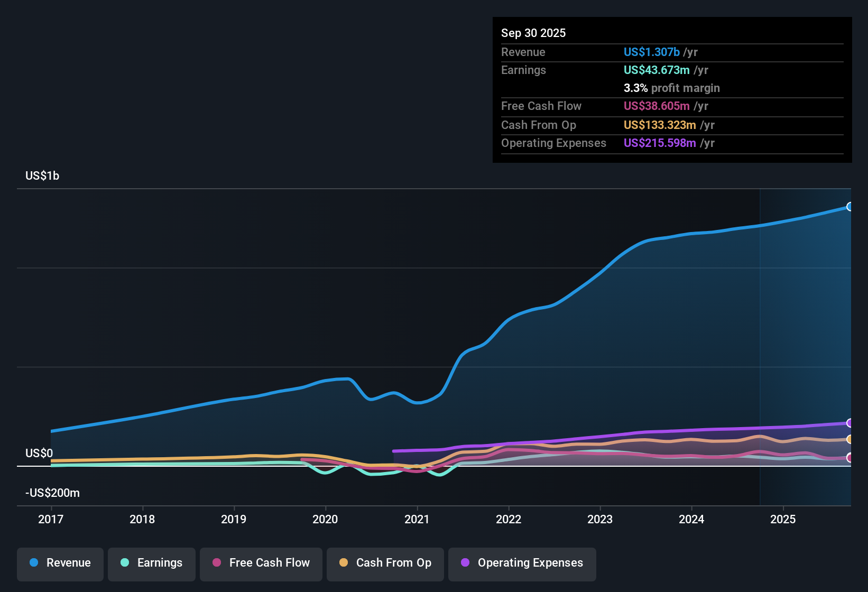Image resolution: width=868 pixels, height=592 pixels.
Task: Click the 2021 year label on the axis
Action: 417,520
